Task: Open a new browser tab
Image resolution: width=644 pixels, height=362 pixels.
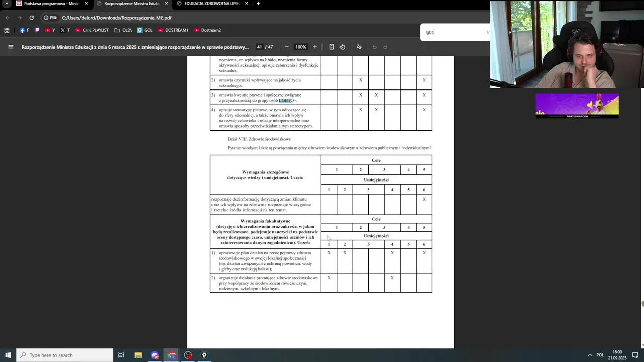Action: 258,4
